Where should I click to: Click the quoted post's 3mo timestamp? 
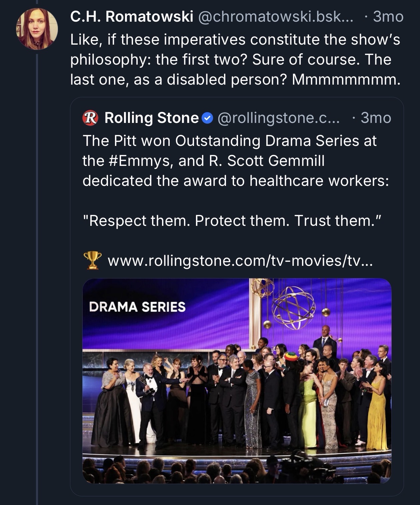pos(376,118)
